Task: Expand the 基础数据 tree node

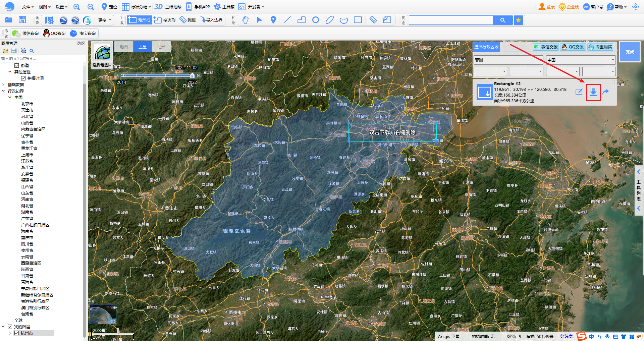Action: [3, 85]
